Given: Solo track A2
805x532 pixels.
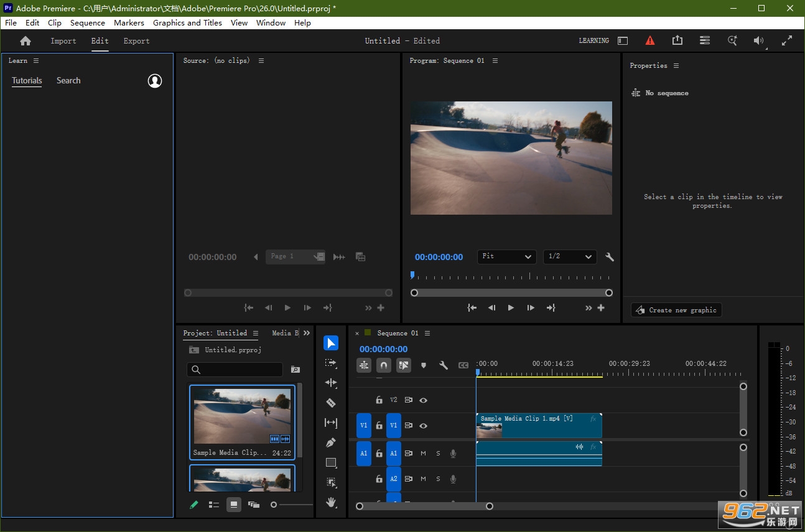Looking at the screenshot, I should (439, 479).
